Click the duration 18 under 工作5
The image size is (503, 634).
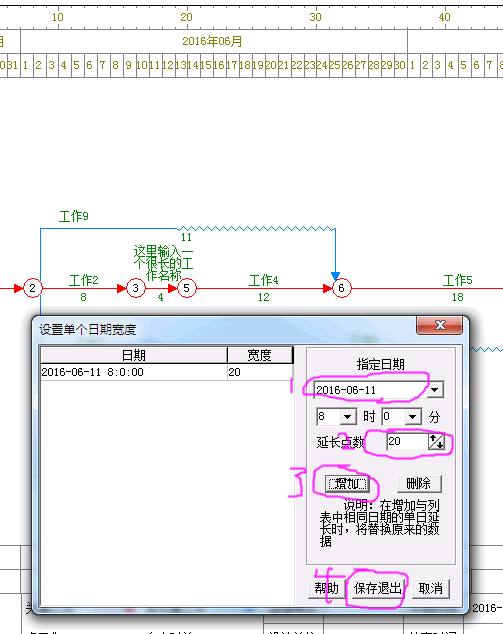click(458, 297)
